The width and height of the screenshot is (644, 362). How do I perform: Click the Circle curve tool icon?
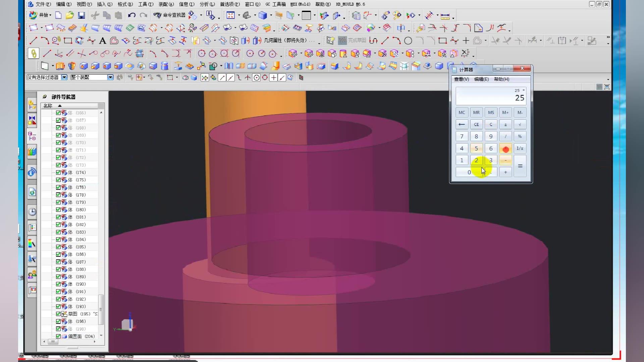[x=408, y=41]
